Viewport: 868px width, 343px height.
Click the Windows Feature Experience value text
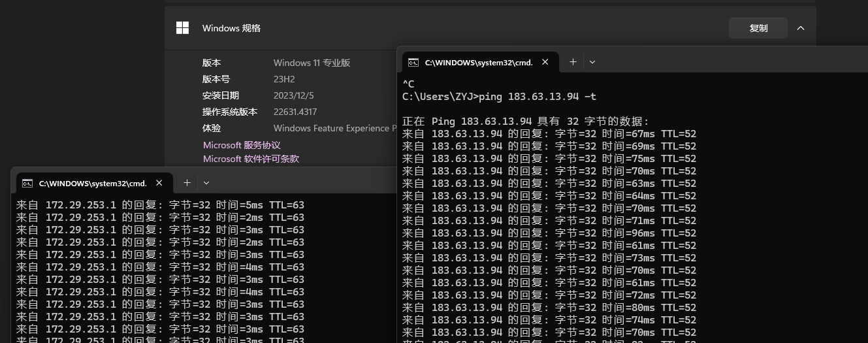point(335,128)
